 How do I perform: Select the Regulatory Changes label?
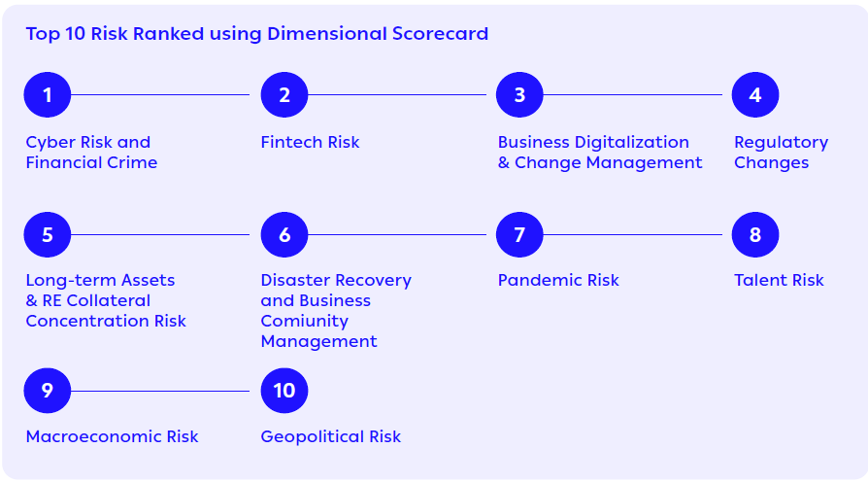click(781, 153)
